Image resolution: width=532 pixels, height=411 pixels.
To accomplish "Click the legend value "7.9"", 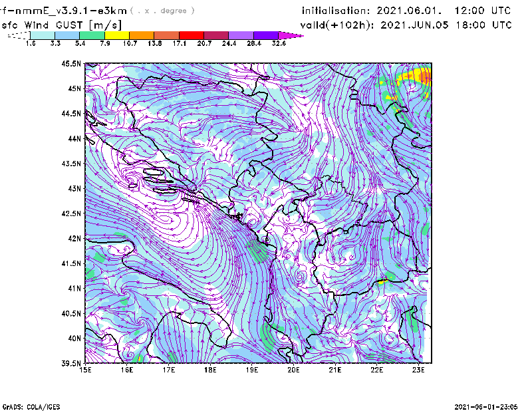I will tap(105, 43).
